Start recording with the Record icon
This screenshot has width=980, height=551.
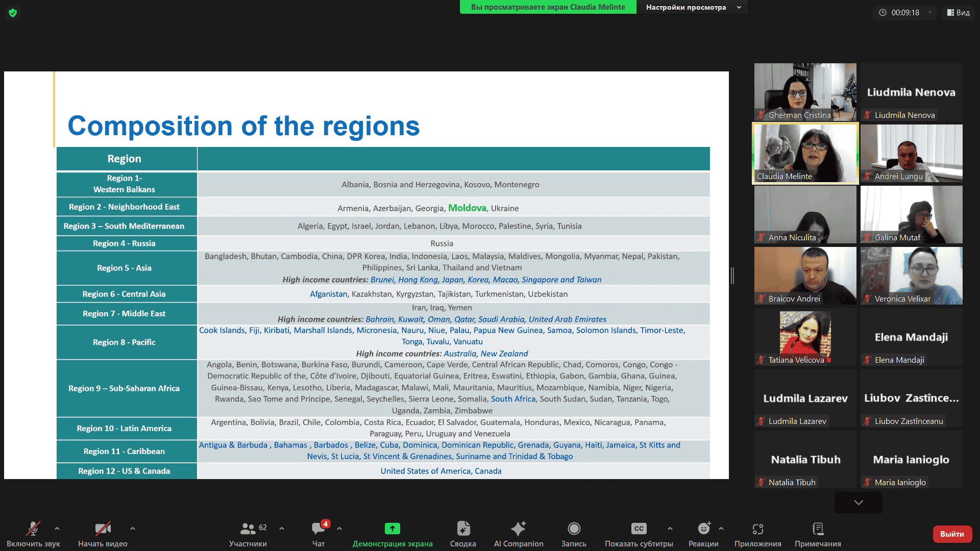point(574,529)
